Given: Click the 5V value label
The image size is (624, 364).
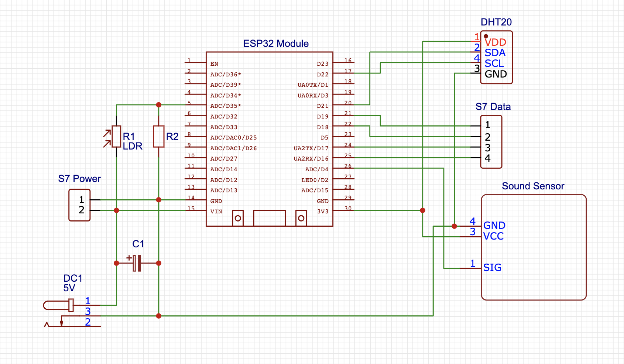Looking at the screenshot, I should click(69, 288).
